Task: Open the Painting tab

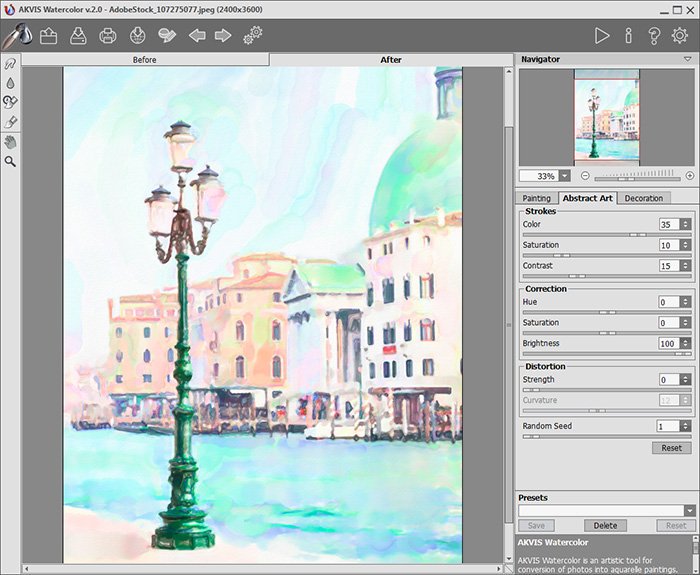Action: 537,198
